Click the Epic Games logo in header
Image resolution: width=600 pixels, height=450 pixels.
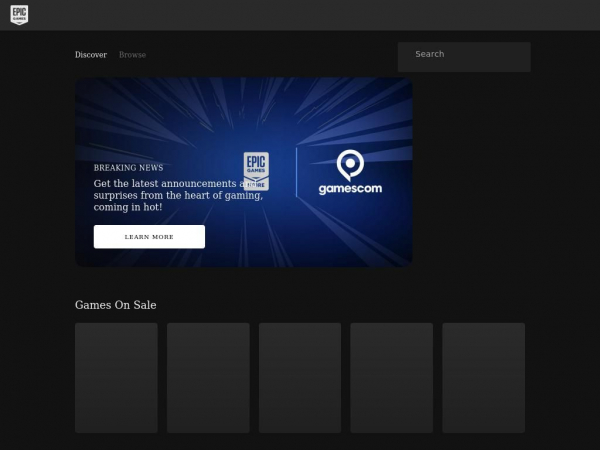pyautogui.click(x=19, y=15)
